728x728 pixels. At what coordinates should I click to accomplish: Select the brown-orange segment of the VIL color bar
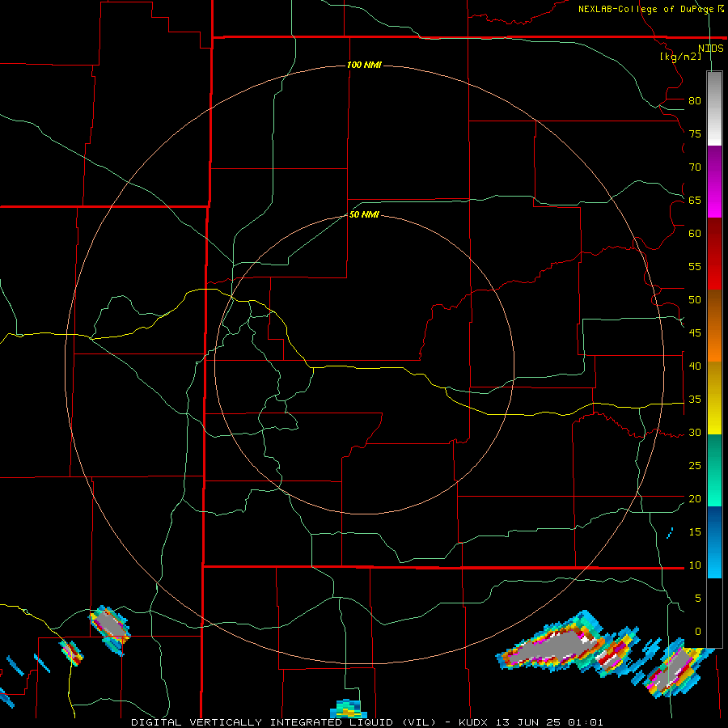point(714,325)
